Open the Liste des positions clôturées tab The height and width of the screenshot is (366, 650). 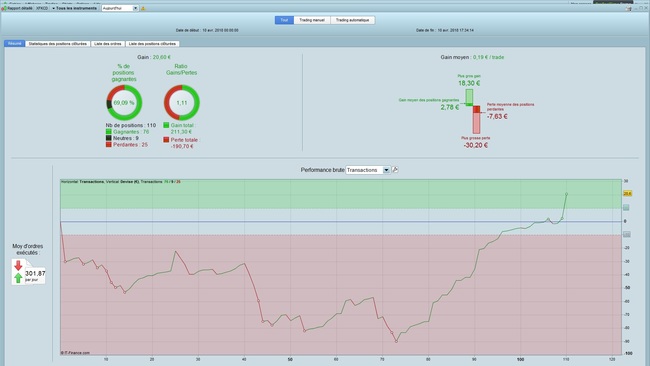(152, 44)
